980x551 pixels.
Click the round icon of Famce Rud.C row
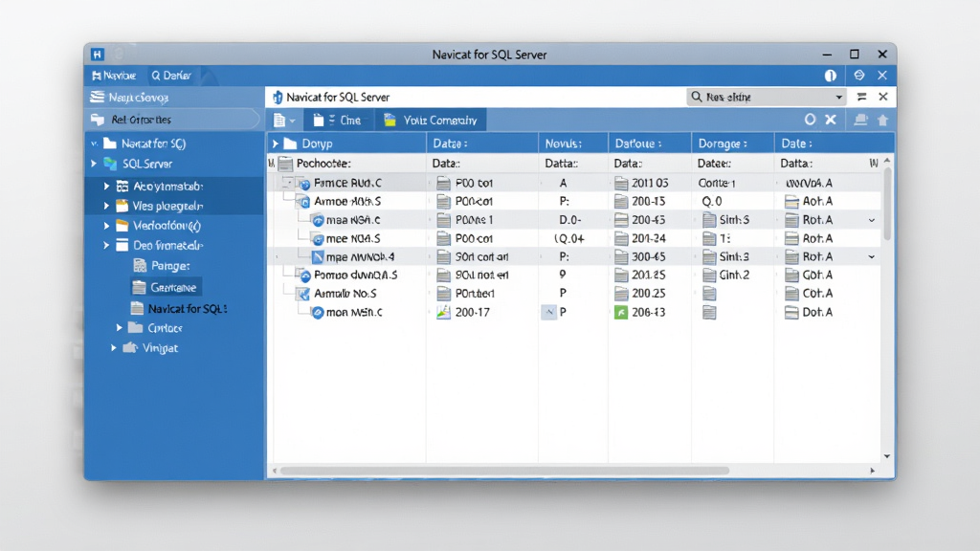[304, 184]
